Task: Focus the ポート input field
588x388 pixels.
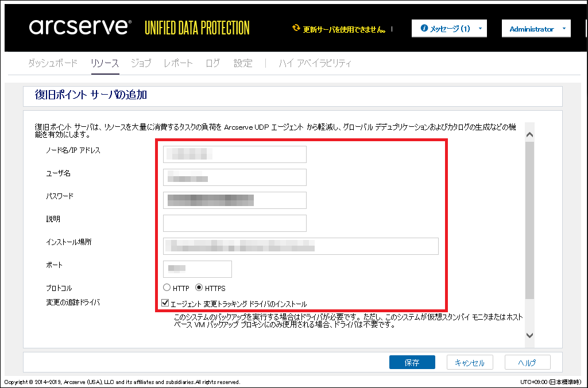Action: pos(198,269)
